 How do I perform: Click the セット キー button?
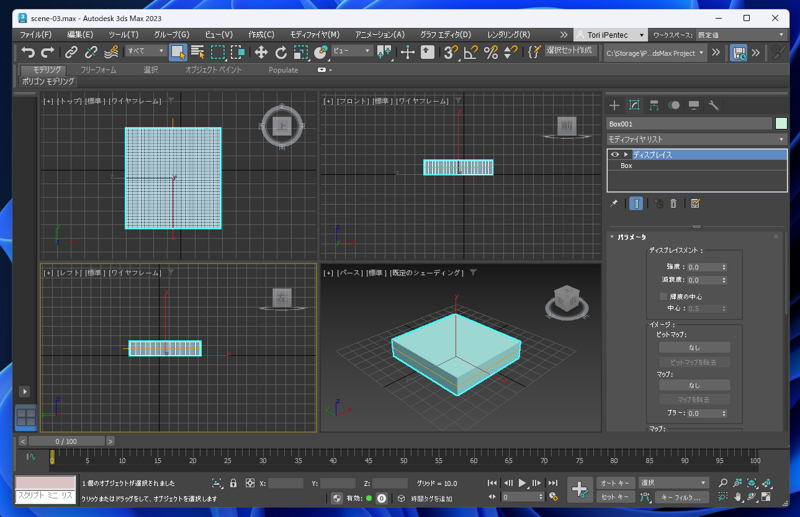click(615, 497)
